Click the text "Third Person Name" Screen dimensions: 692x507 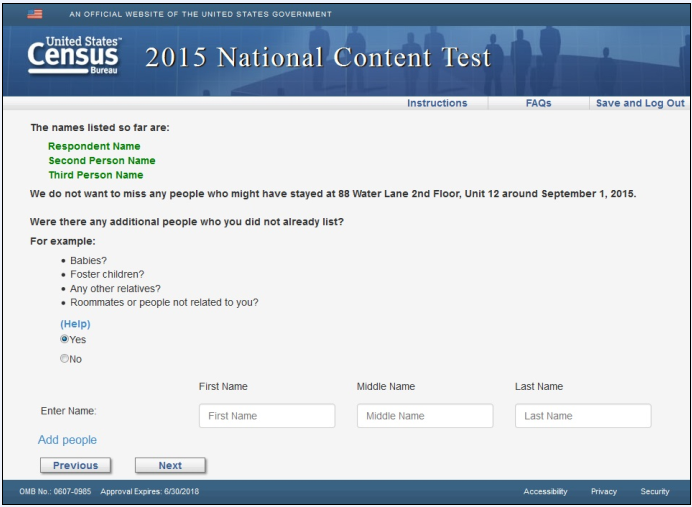click(x=96, y=175)
